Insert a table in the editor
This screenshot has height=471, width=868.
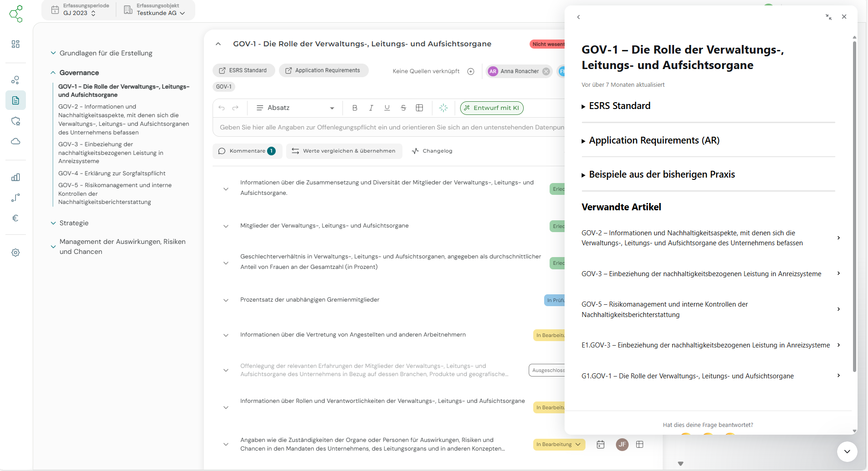420,108
